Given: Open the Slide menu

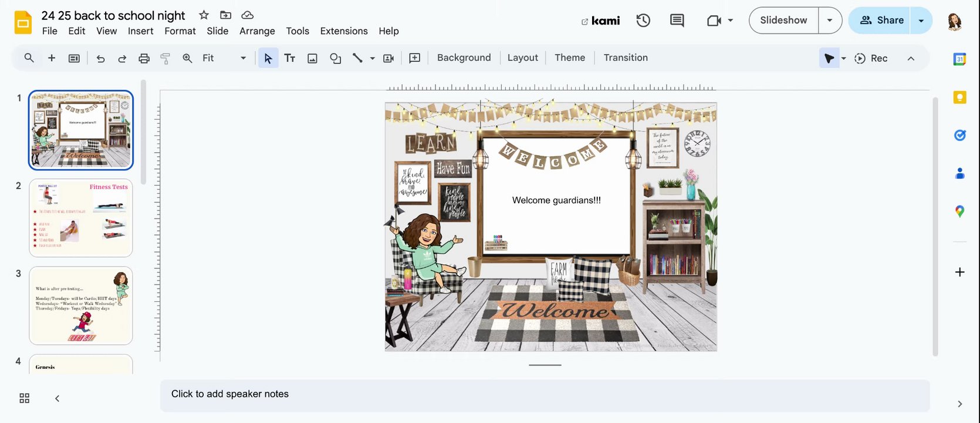Looking at the screenshot, I should coord(218,31).
